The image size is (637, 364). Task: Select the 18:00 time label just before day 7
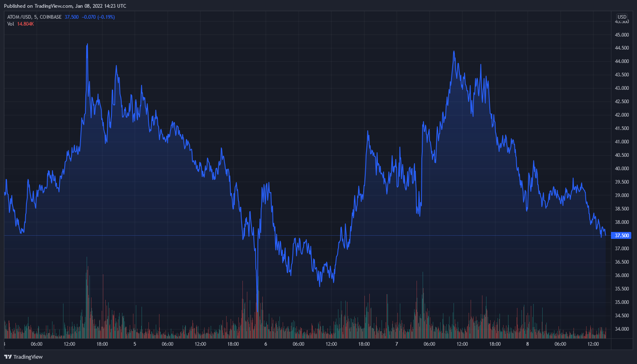(364, 344)
